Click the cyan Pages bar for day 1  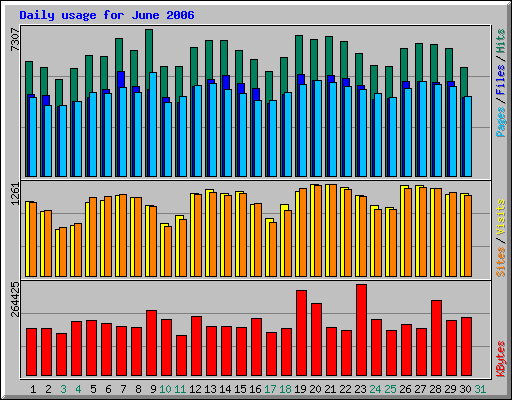(33, 137)
